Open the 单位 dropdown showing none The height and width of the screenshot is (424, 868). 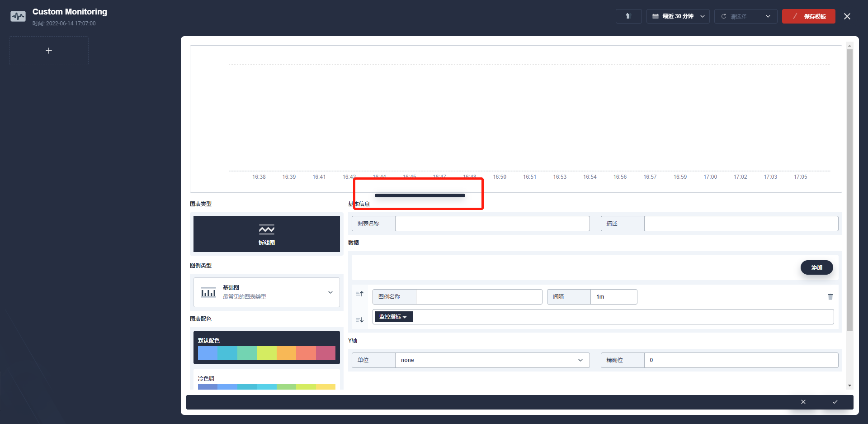tap(492, 360)
